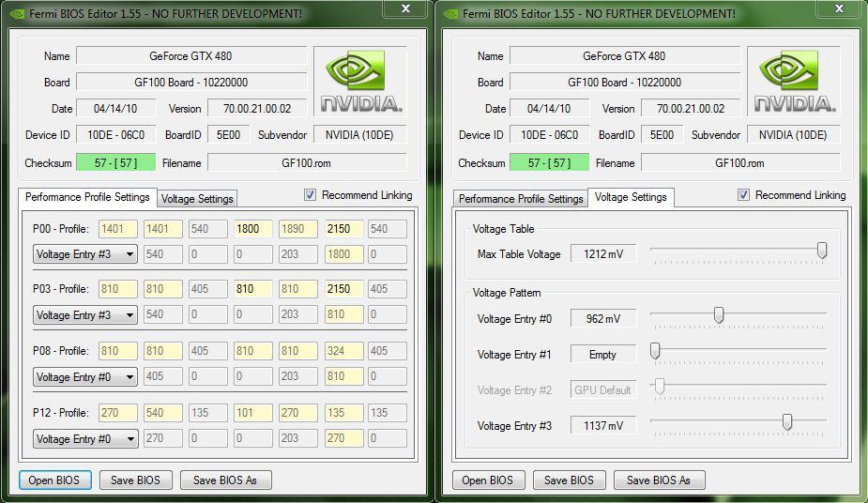Click the Voltage Entry #3 slider handle
The image size is (868, 503).
[x=786, y=421]
